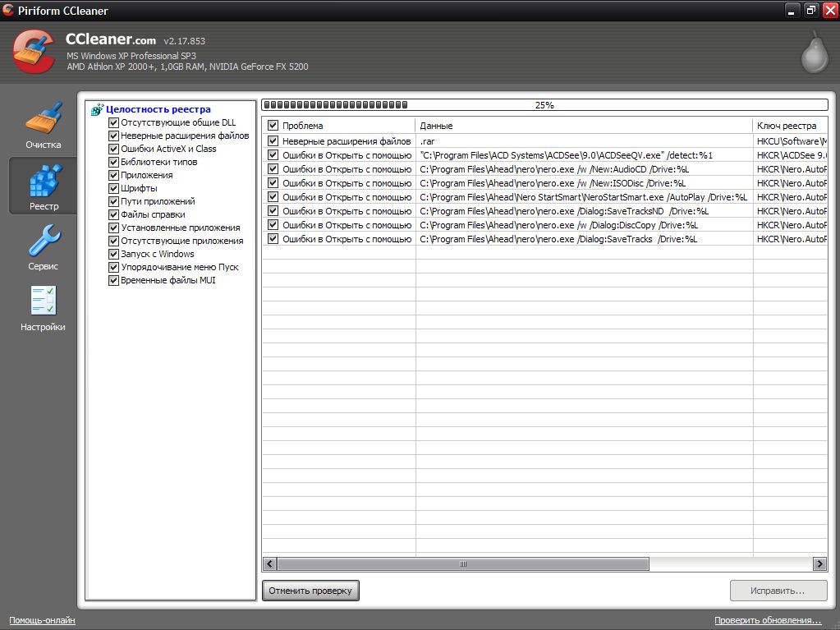Click the CCleaner logo in header
This screenshot has width=840, height=630.
[34, 51]
